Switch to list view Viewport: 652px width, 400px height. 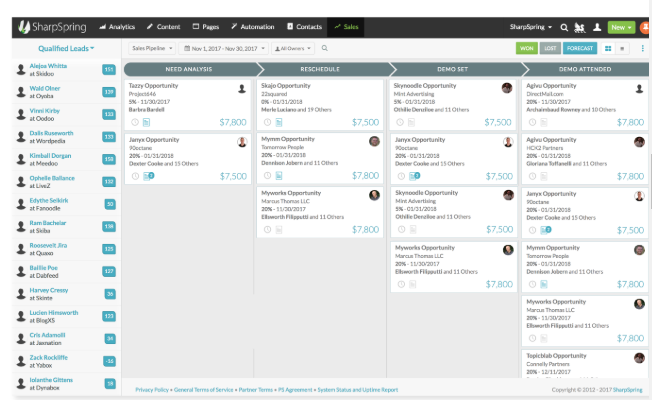pos(622,49)
